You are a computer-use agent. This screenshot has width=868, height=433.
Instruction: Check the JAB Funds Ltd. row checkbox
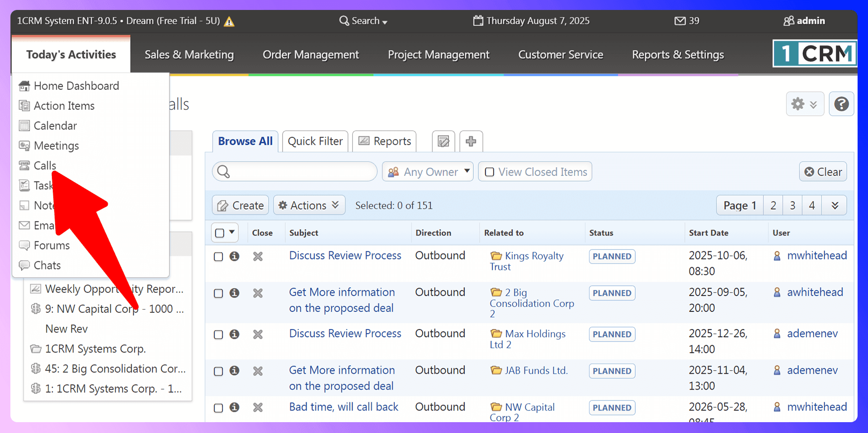coord(218,371)
